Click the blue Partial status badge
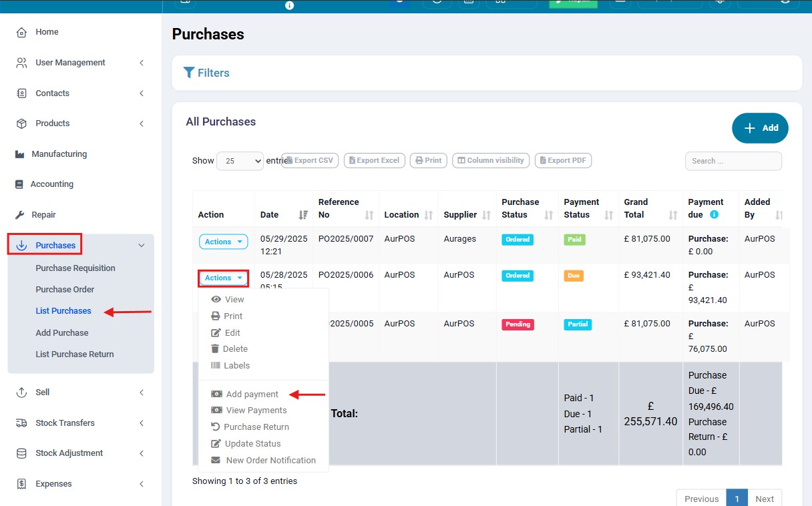The image size is (812, 506). tap(578, 324)
